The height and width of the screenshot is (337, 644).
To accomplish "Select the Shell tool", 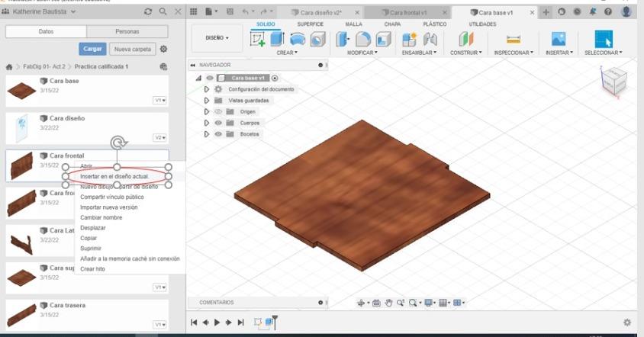I will (x=383, y=40).
